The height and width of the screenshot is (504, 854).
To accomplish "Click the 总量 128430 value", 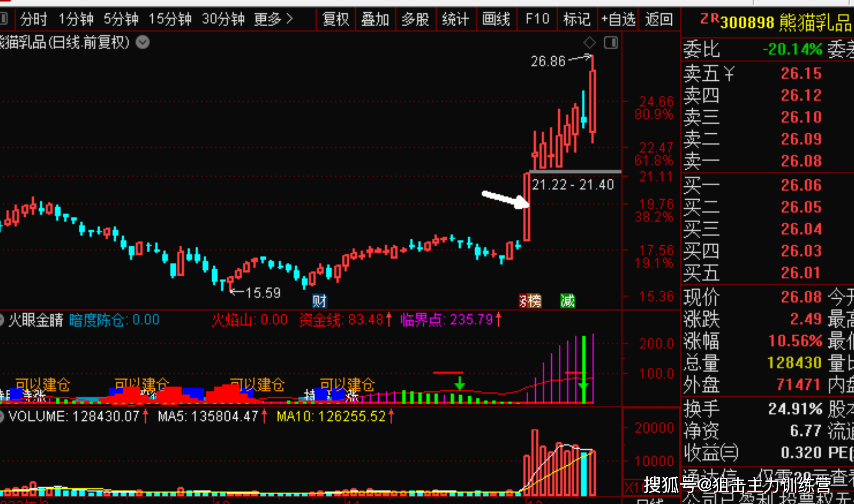I will (794, 363).
